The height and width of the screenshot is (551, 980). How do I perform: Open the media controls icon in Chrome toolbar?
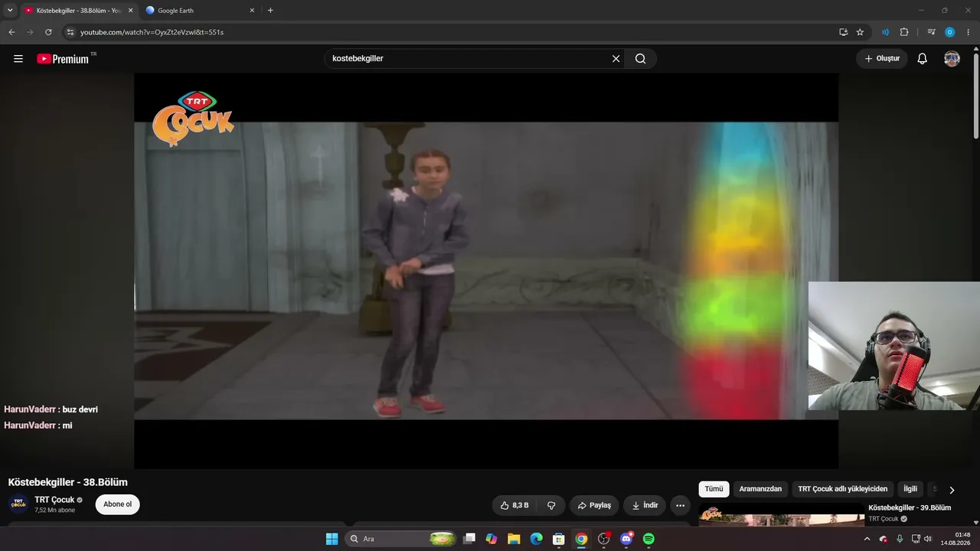tap(931, 32)
